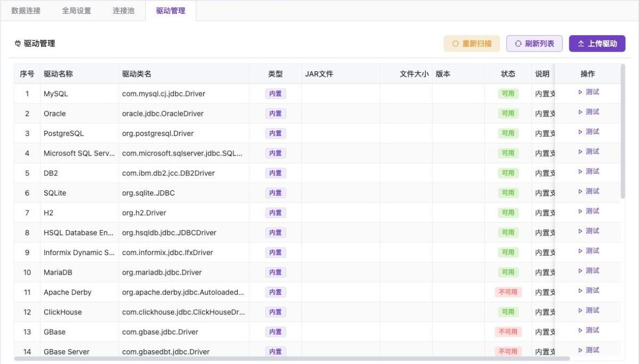Test the GBase driver in row 13
The height and width of the screenshot is (364, 639).
click(588, 330)
